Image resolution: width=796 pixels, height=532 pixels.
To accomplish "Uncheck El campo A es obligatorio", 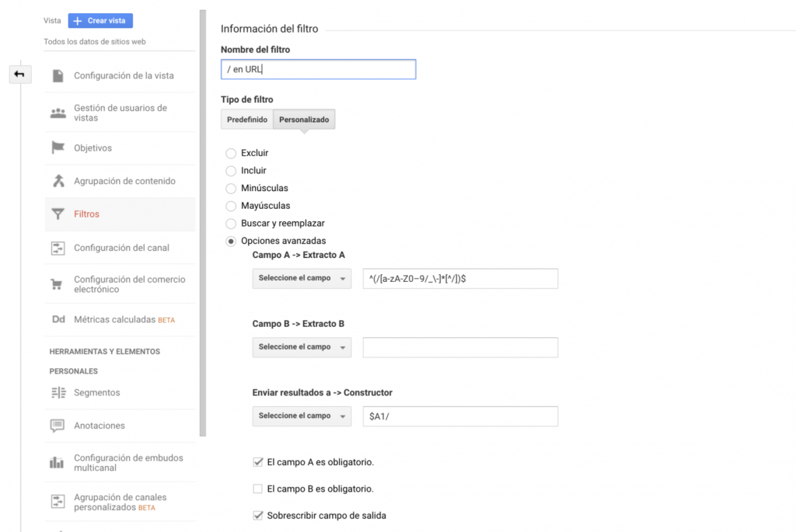I will click(258, 462).
